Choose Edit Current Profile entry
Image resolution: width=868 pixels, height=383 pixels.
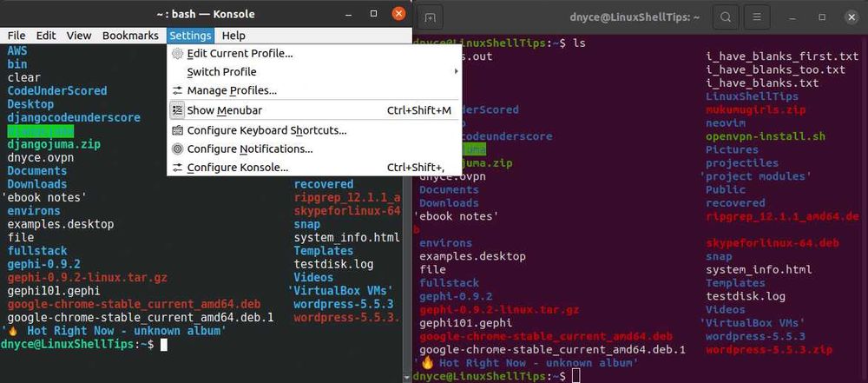[x=314, y=54]
